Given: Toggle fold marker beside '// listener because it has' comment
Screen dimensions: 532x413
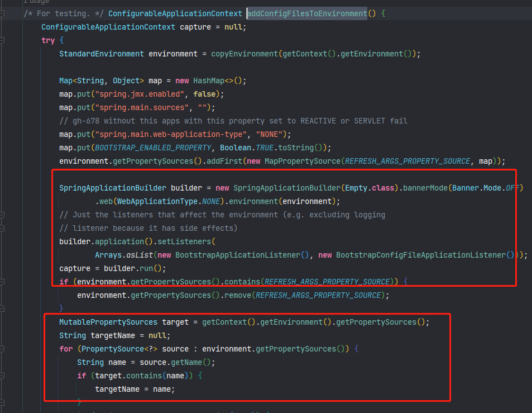Looking at the screenshot, I should pos(2,228).
